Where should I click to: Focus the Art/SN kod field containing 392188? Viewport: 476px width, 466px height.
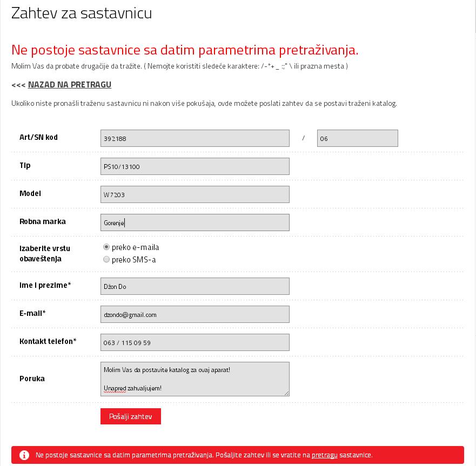click(x=195, y=138)
